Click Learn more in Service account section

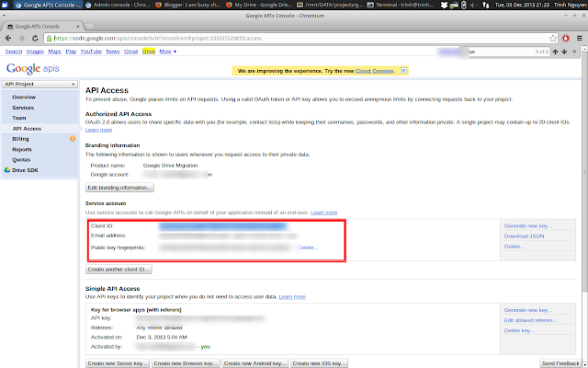coord(324,213)
